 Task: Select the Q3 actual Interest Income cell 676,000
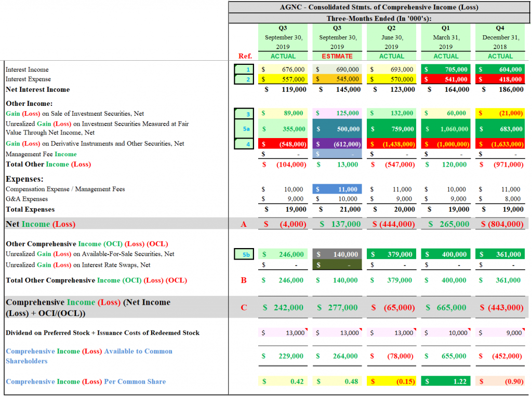283,70
